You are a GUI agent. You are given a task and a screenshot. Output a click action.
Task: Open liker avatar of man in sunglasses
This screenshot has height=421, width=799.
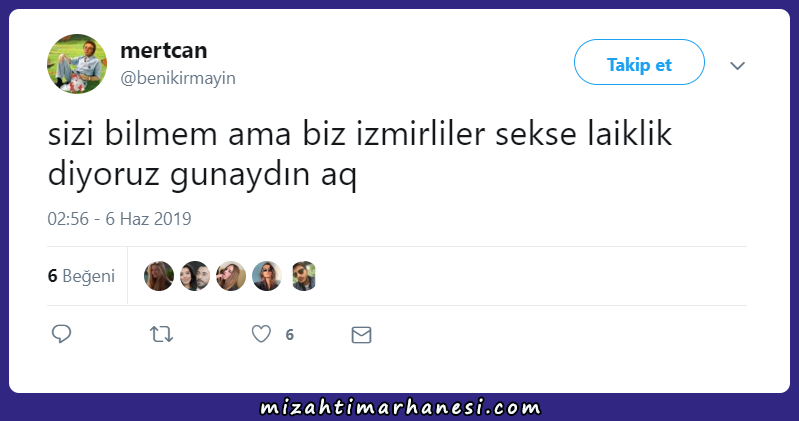(304, 276)
